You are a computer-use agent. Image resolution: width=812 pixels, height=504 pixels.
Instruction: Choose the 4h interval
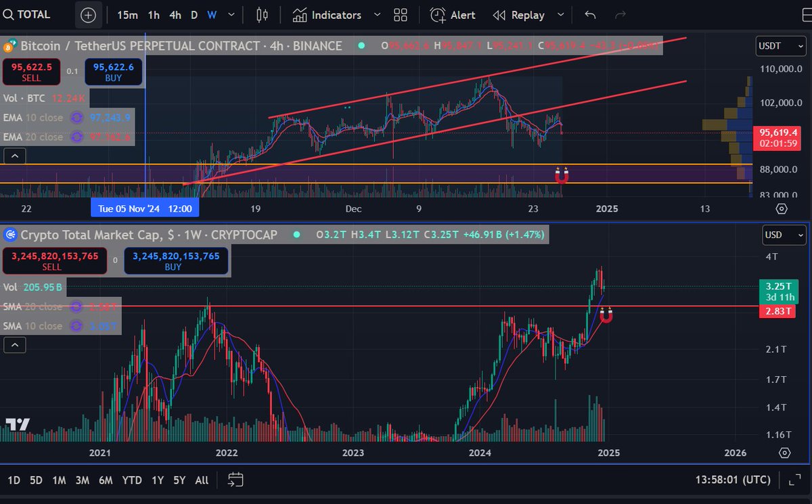tap(175, 15)
